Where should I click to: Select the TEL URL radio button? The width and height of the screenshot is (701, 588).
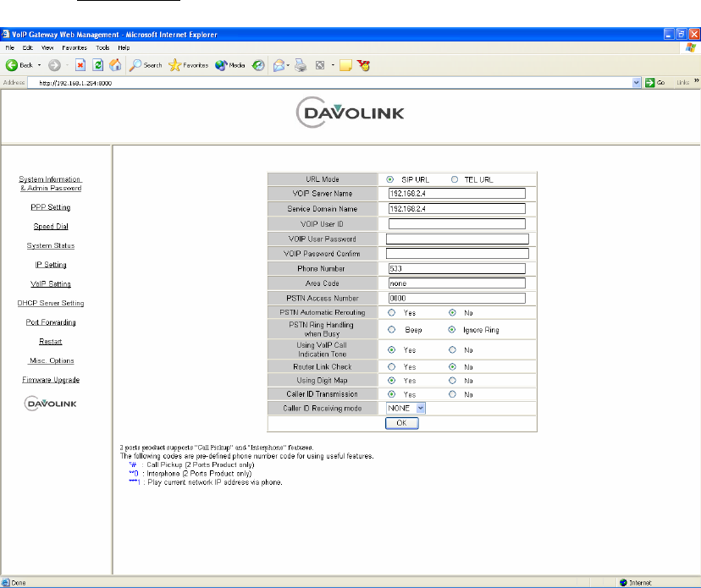455,179
